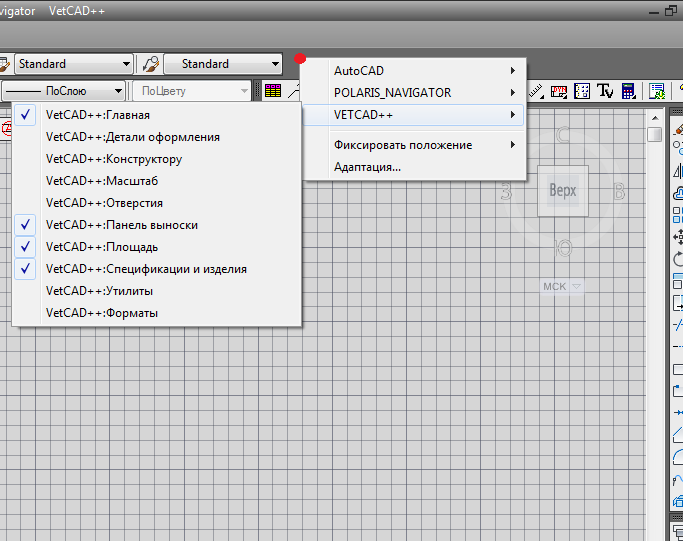Open the right Standard multileader dropdown
The height and width of the screenshot is (541, 683).
click(223, 64)
